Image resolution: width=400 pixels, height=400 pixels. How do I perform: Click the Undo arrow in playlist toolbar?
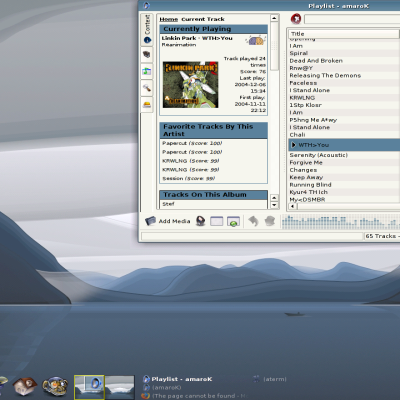(253, 221)
